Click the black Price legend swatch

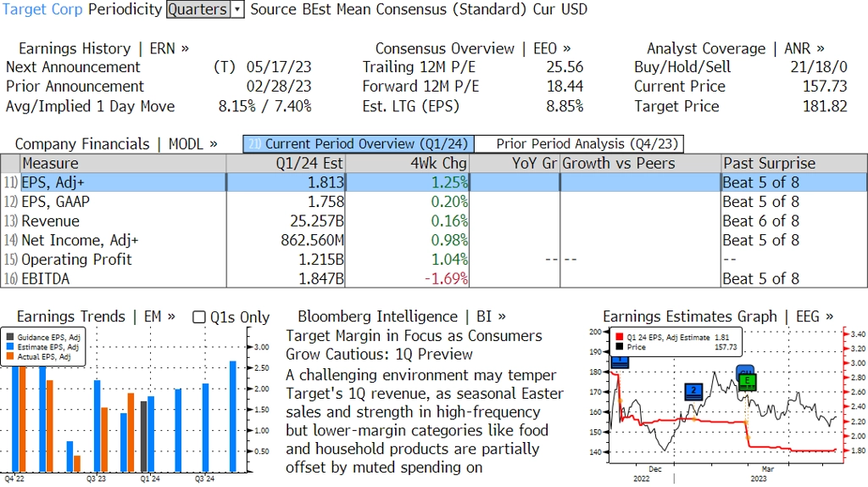[619, 347]
